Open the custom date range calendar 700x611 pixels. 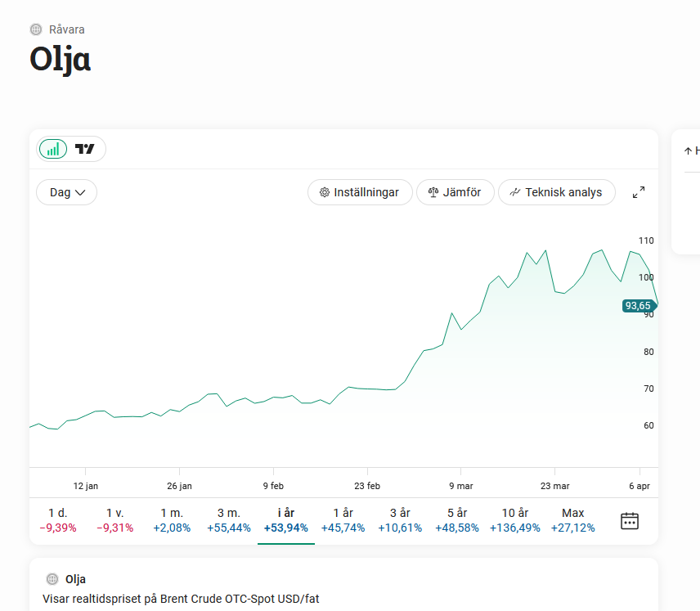click(x=630, y=521)
